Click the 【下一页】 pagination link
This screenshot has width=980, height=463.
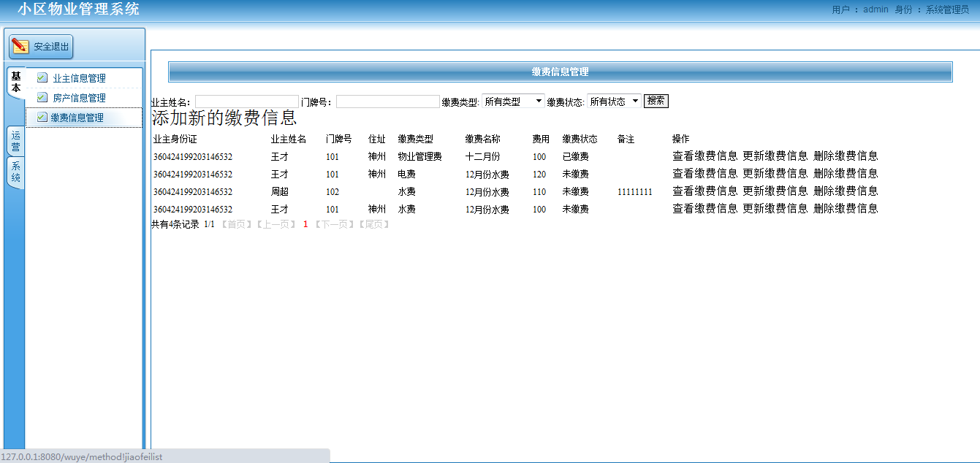(334, 224)
